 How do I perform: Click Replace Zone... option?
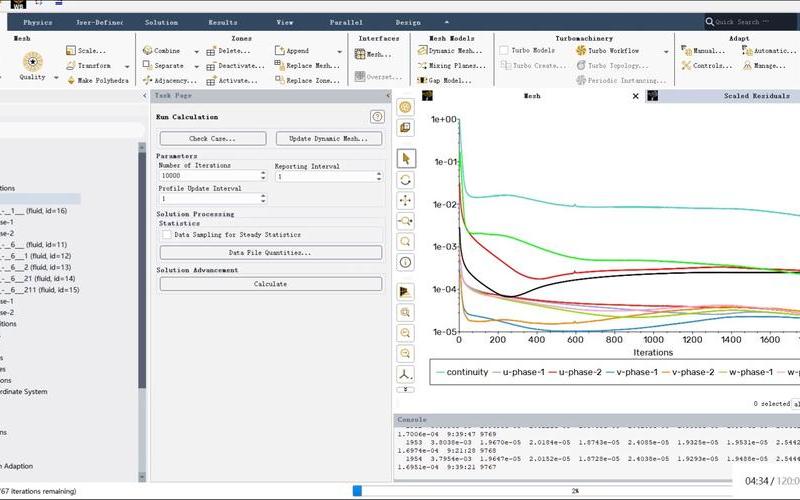(307, 80)
